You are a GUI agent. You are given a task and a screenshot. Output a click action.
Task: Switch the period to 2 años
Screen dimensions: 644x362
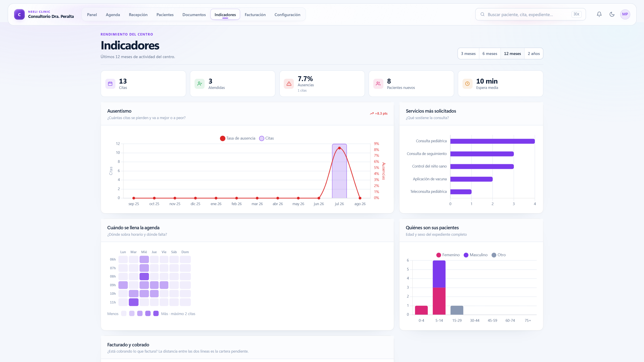534,53
